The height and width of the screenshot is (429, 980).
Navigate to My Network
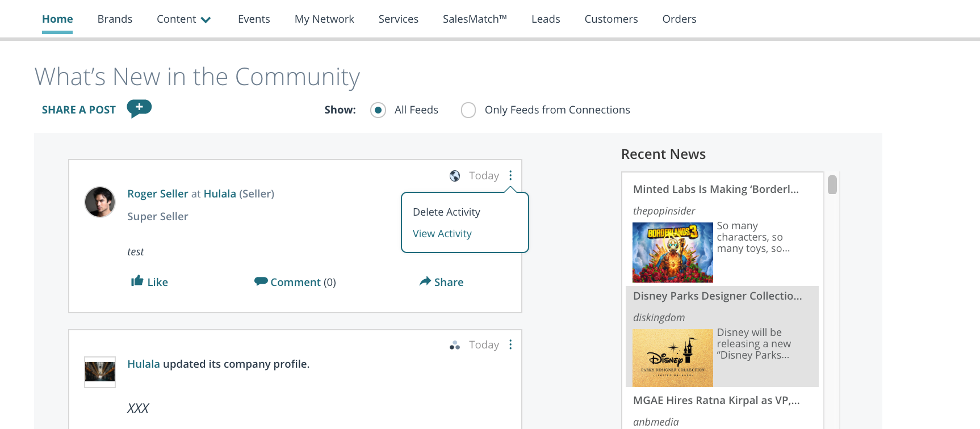pyautogui.click(x=324, y=19)
